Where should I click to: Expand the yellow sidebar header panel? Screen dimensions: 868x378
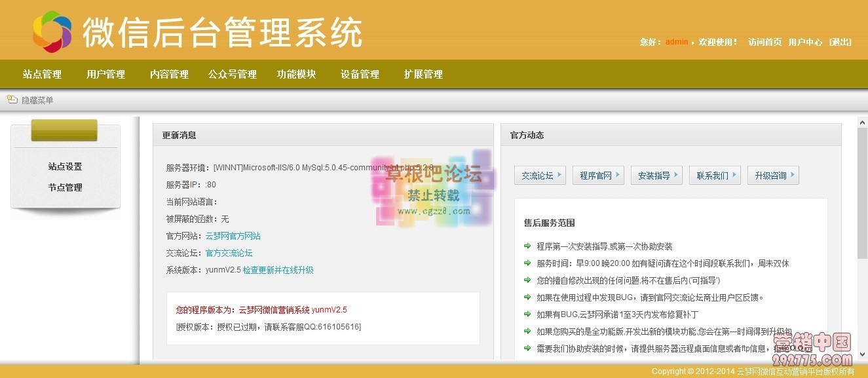point(65,130)
